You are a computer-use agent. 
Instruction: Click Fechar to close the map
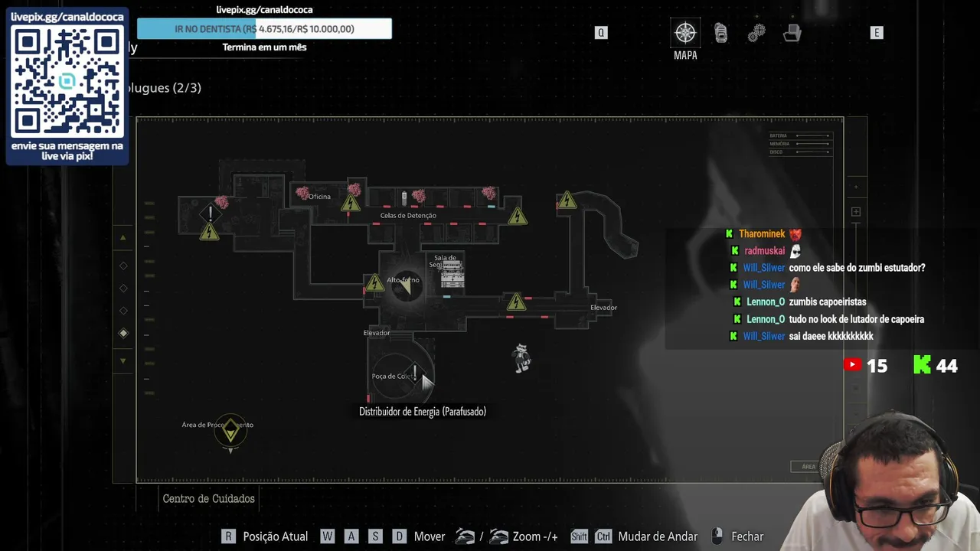(x=747, y=536)
